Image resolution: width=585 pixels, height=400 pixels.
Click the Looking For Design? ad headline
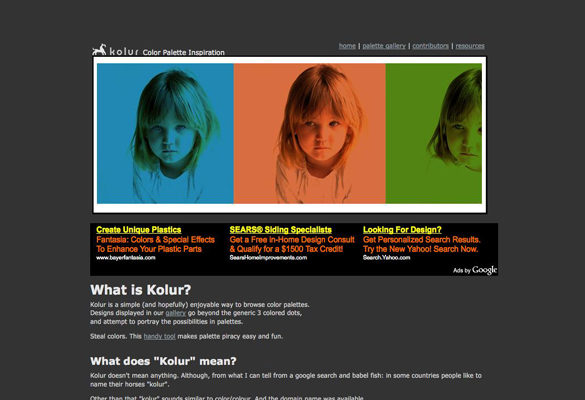pyautogui.click(x=402, y=230)
